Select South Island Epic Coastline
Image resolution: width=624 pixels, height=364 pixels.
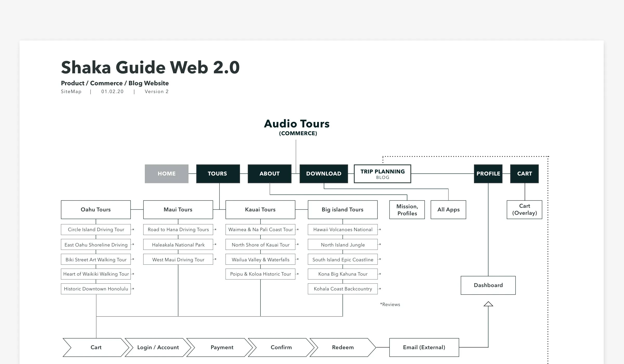(343, 259)
